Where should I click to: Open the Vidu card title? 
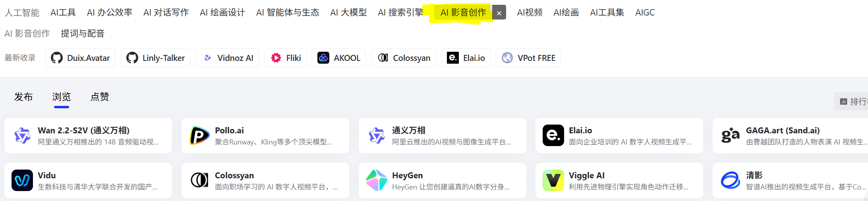[x=46, y=176]
